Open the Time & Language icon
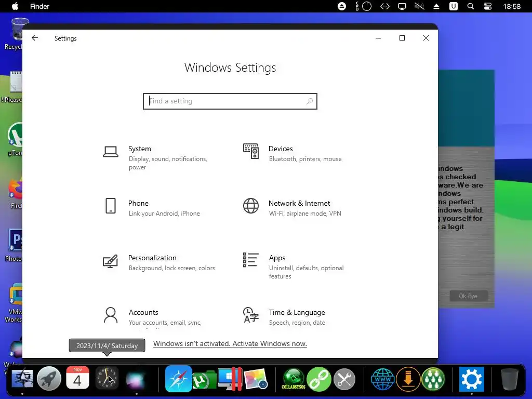Image resolution: width=532 pixels, height=399 pixels. coord(251,315)
